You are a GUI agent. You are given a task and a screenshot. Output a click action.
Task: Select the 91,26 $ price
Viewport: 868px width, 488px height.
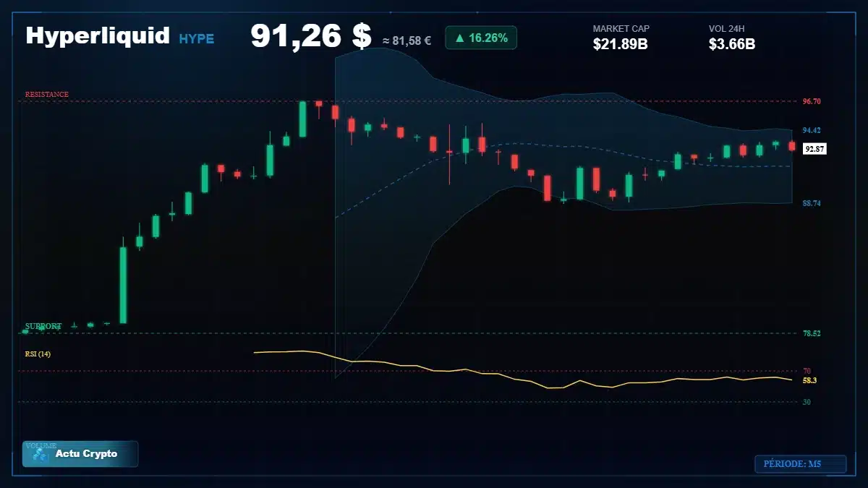[x=311, y=36]
